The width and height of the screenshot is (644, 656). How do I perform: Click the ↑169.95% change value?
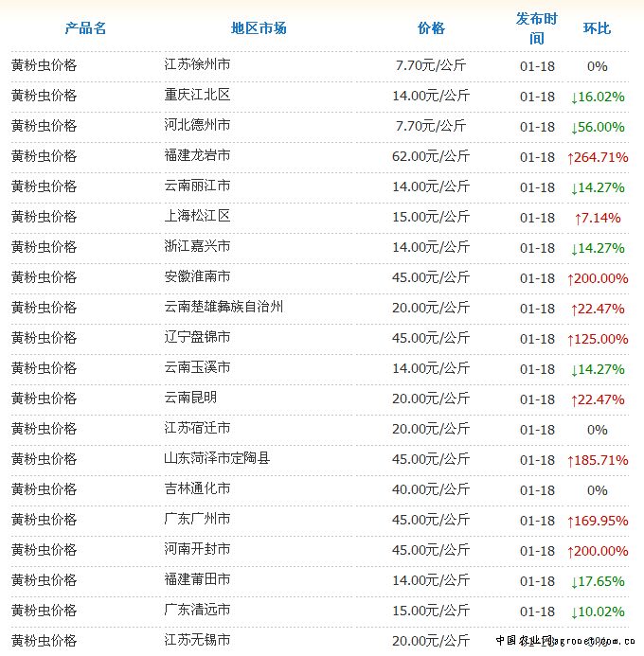[597, 521]
